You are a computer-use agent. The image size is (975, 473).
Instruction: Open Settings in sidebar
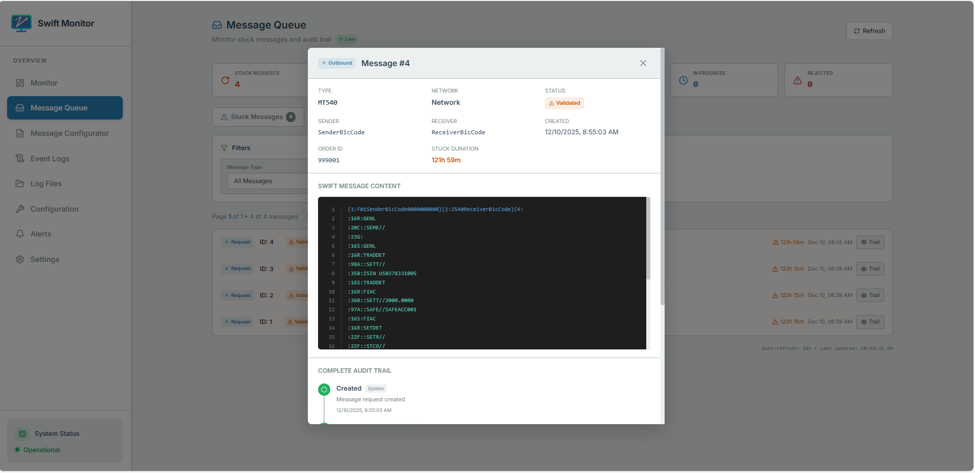pos(65,259)
